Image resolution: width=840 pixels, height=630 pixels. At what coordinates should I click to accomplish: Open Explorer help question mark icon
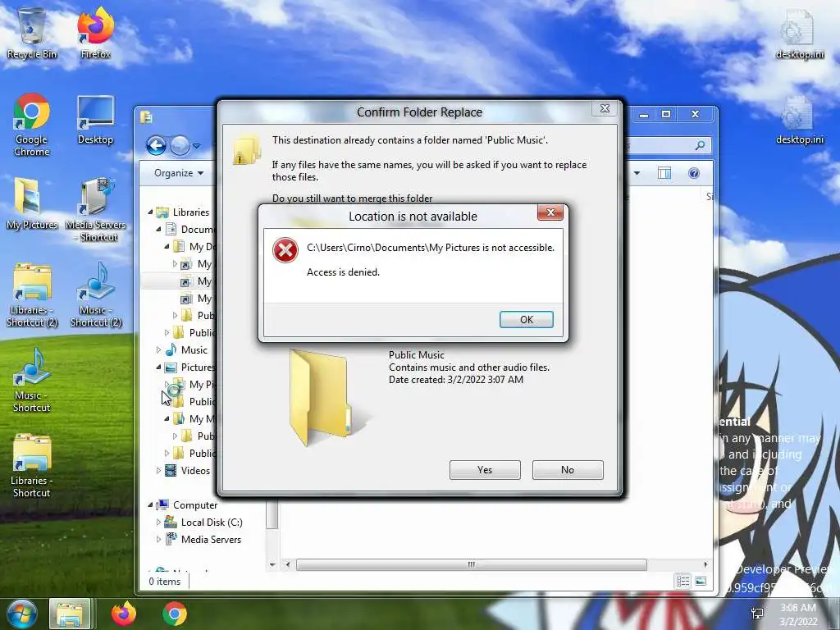pyautogui.click(x=694, y=173)
